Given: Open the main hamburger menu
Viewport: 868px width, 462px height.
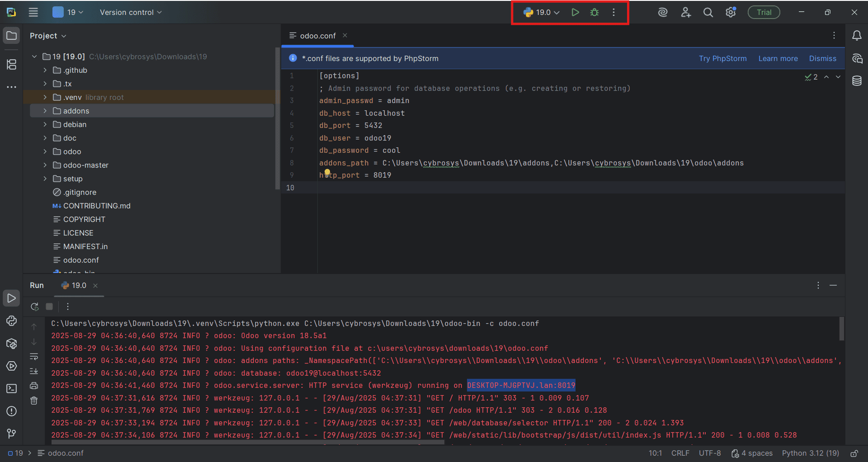Looking at the screenshot, I should point(33,12).
